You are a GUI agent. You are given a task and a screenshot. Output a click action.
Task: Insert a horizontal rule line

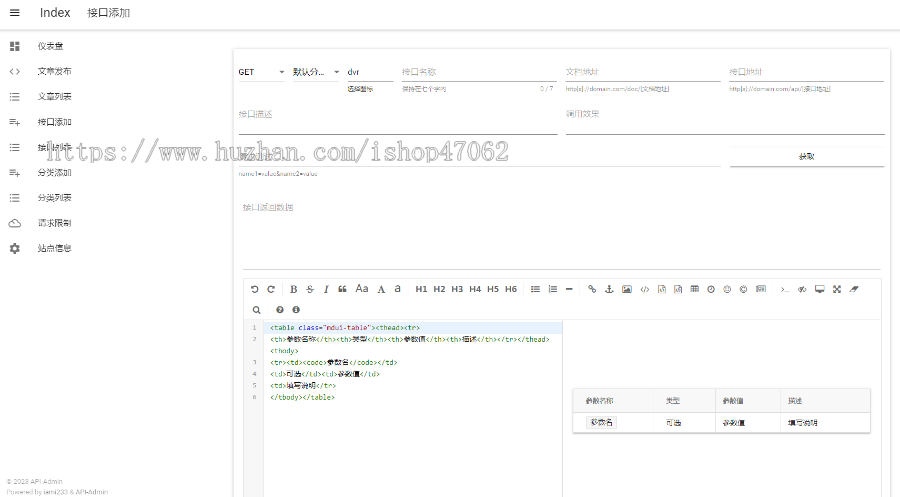(x=569, y=289)
